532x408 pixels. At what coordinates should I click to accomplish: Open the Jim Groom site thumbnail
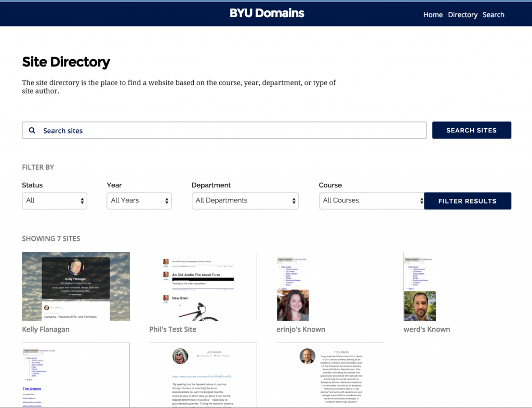(x=203, y=375)
